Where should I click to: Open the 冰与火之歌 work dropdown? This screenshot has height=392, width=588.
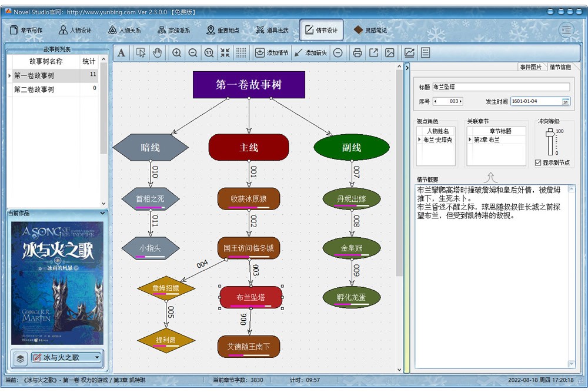(x=66, y=357)
